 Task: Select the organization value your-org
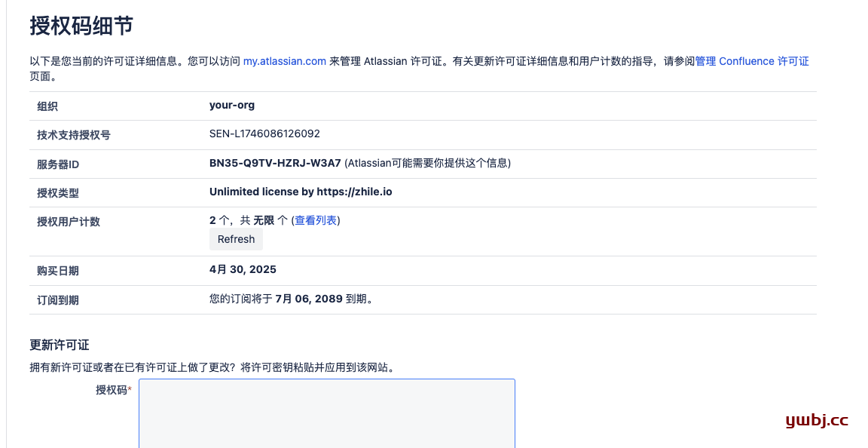click(232, 105)
